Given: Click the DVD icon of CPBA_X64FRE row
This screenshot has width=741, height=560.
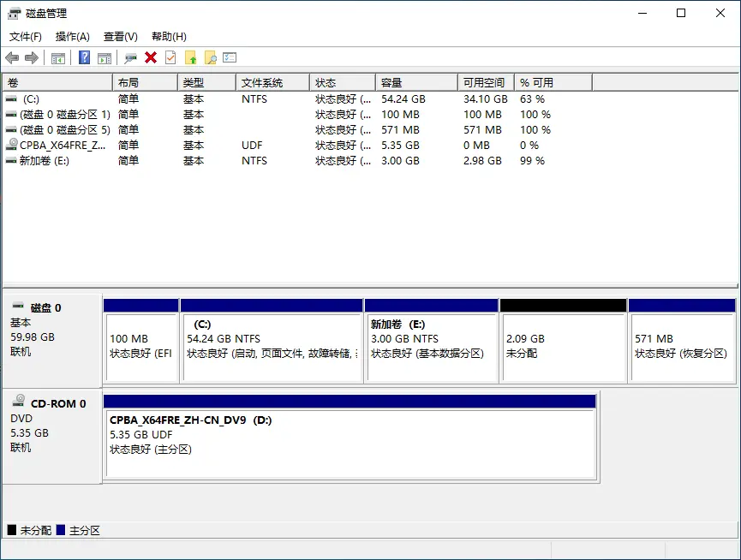Looking at the screenshot, I should pos(12,144).
